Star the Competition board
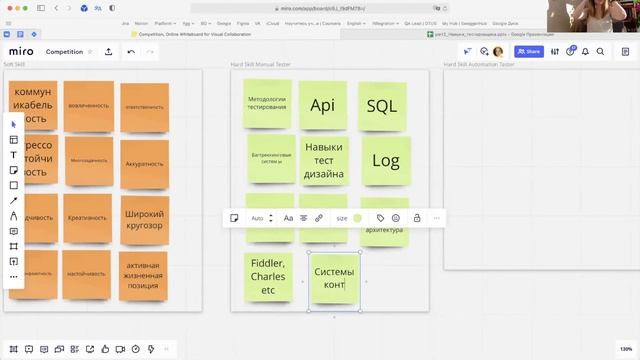640x360 pixels. pyautogui.click(x=90, y=52)
